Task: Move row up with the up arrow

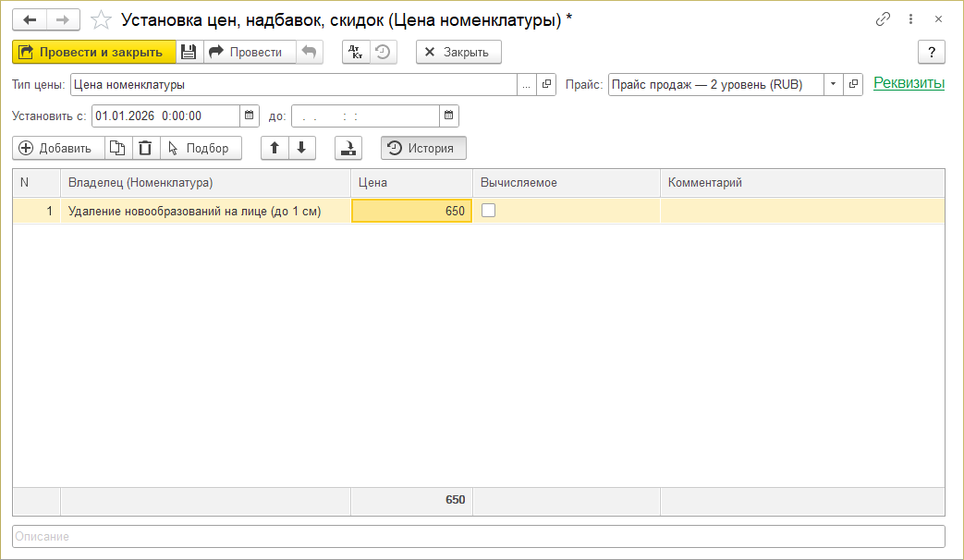Action: pyautogui.click(x=275, y=148)
